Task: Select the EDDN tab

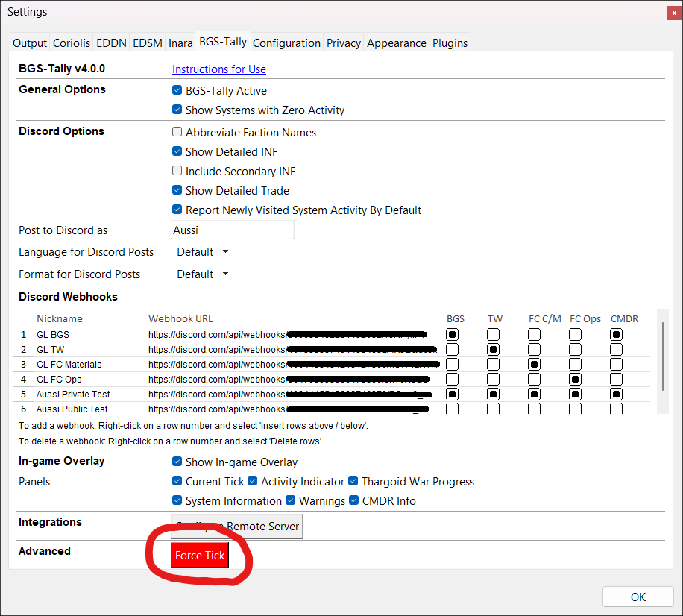Action: pyautogui.click(x=111, y=43)
